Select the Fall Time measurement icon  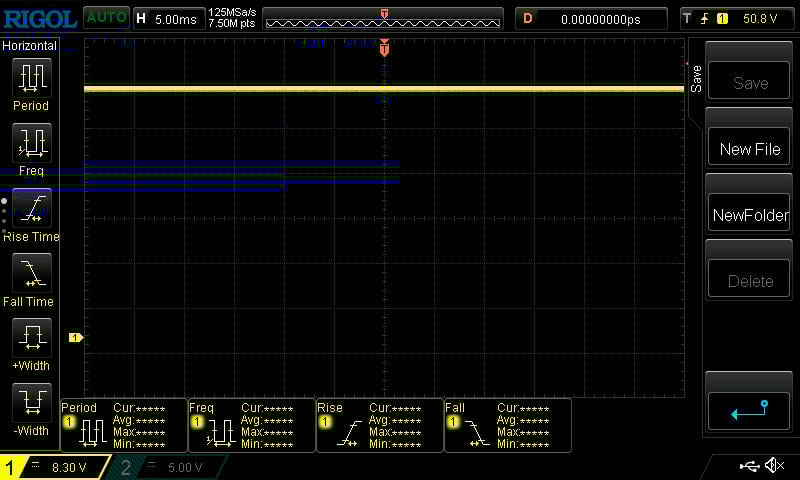click(x=32, y=273)
